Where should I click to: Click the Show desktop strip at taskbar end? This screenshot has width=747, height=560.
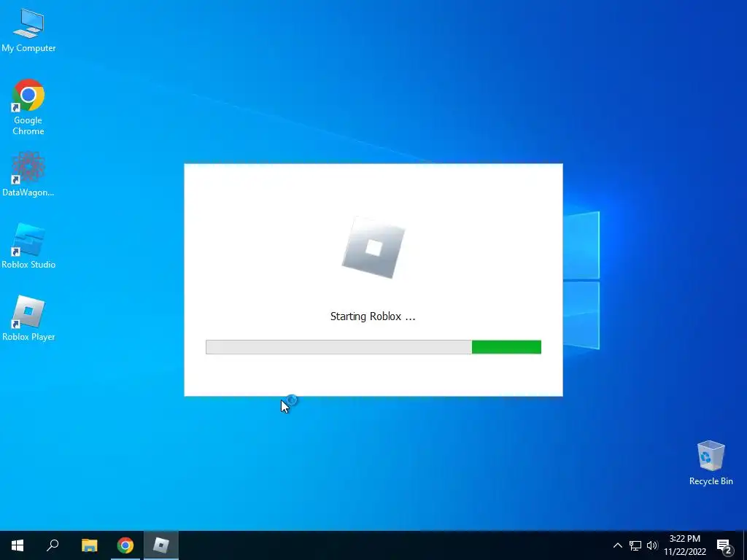point(745,545)
